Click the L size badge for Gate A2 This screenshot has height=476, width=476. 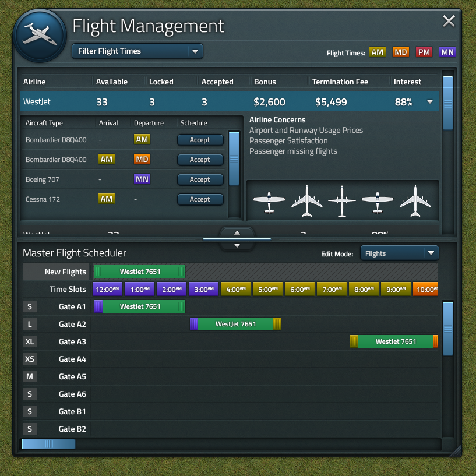30,324
